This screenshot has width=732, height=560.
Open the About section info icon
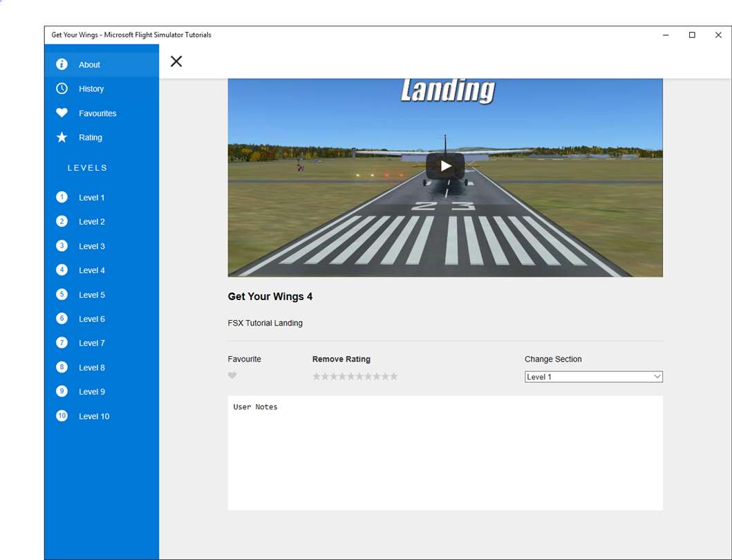62,64
